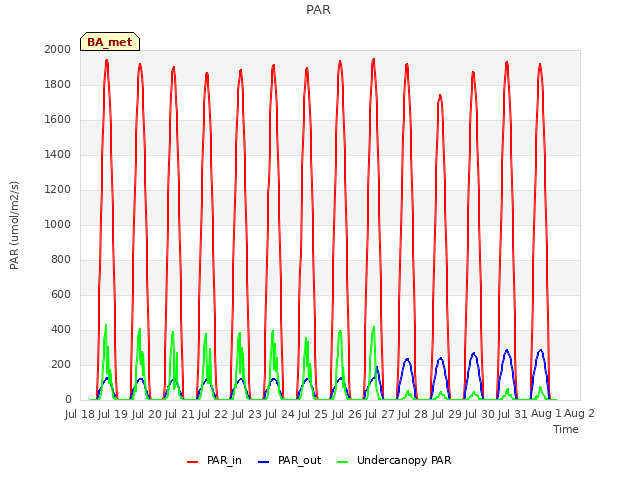Click the Jul 21 x-axis tick label
Screen dimensions: 640x480
pyautogui.click(x=180, y=414)
